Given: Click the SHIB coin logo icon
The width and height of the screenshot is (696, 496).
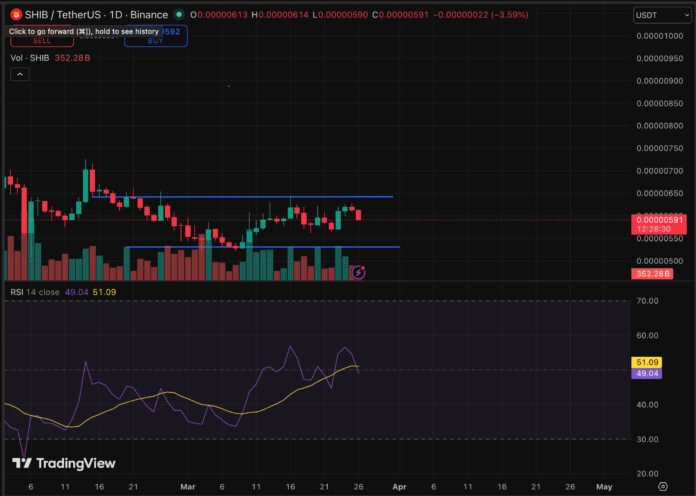Looking at the screenshot, I should point(16,16).
